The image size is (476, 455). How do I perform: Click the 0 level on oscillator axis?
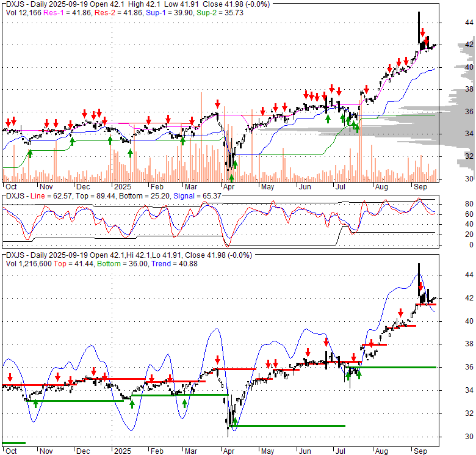471,245
